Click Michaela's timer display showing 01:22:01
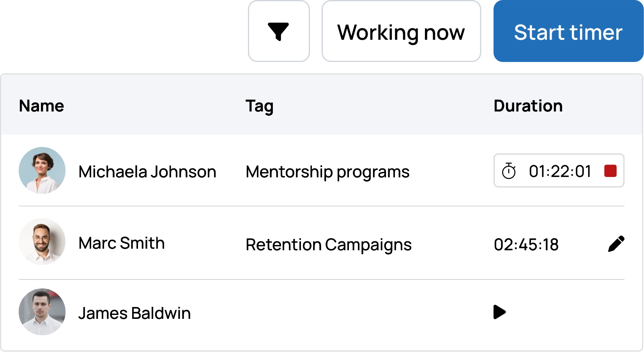The image size is (644, 352). [x=560, y=171]
